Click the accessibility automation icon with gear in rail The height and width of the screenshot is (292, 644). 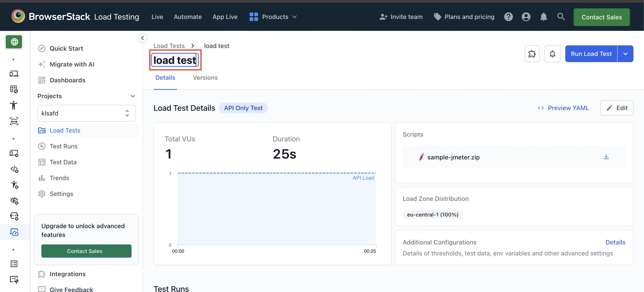(x=14, y=185)
